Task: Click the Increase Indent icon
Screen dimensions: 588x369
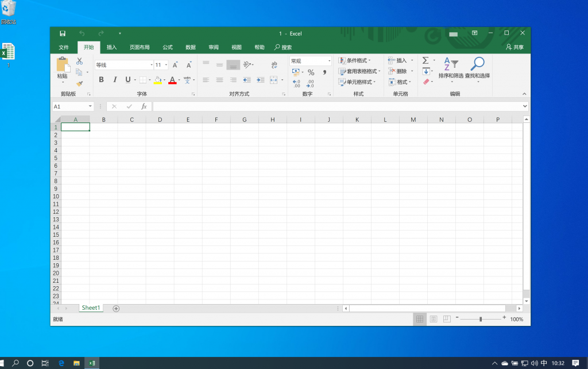Action: (260, 79)
